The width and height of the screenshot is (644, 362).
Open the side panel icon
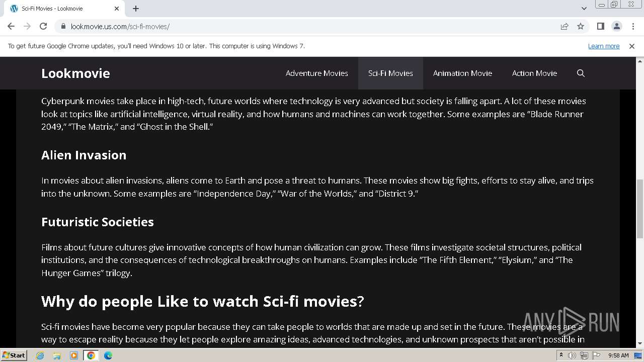click(x=600, y=26)
